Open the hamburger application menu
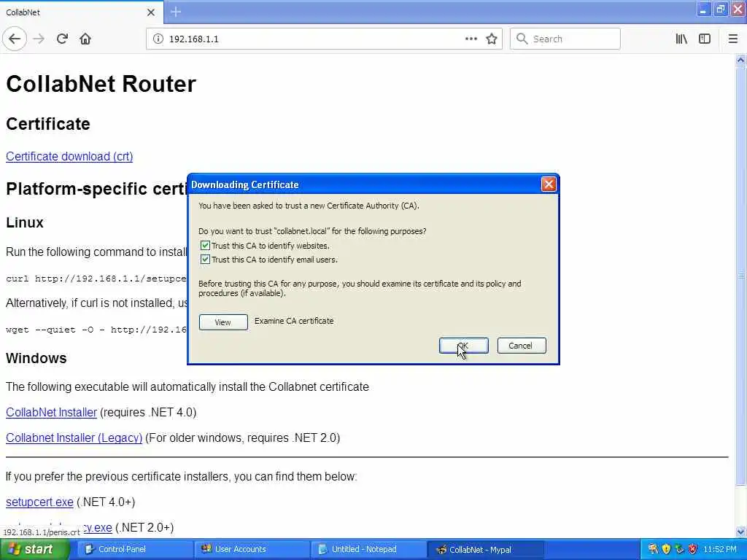Screen dimensions: 747x560 (733, 39)
